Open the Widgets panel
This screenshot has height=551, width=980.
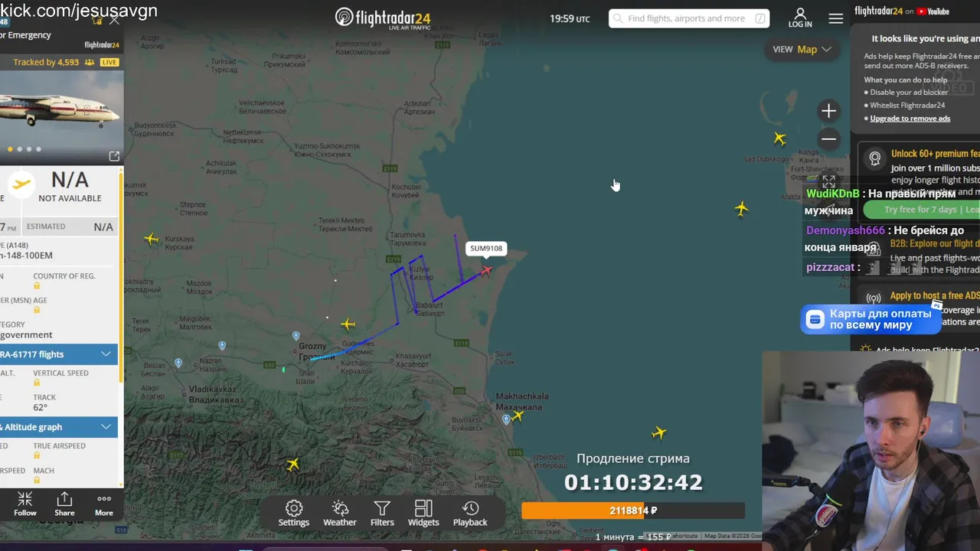point(423,514)
